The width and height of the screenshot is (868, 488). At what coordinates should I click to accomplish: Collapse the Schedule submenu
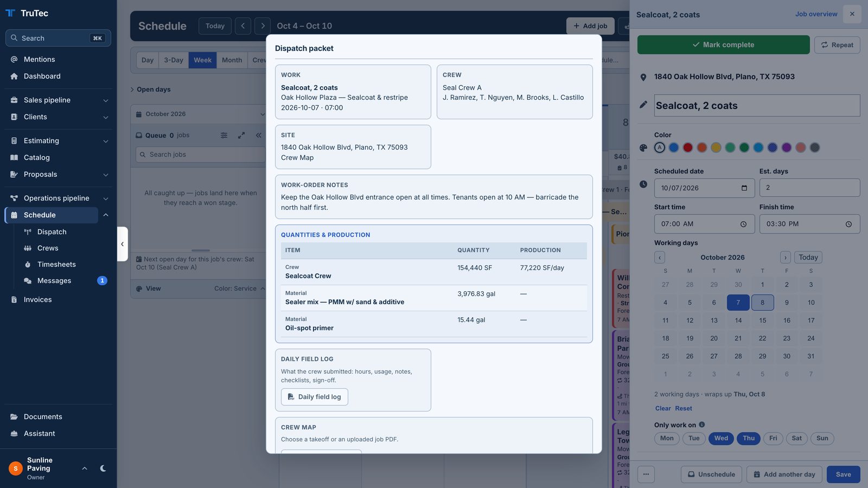pyautogui.click(x=106, y=215)
